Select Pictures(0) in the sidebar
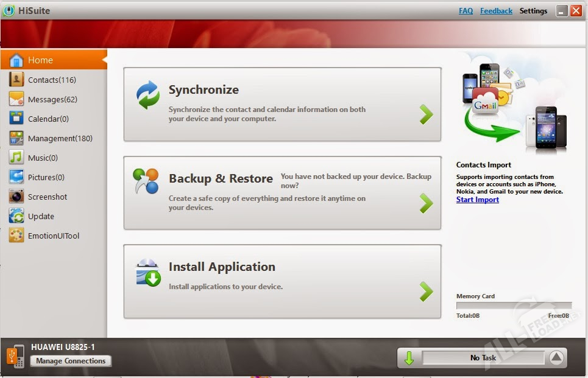Image resolution: width=588 pixels, height=378 pixels. coord(46,177)
